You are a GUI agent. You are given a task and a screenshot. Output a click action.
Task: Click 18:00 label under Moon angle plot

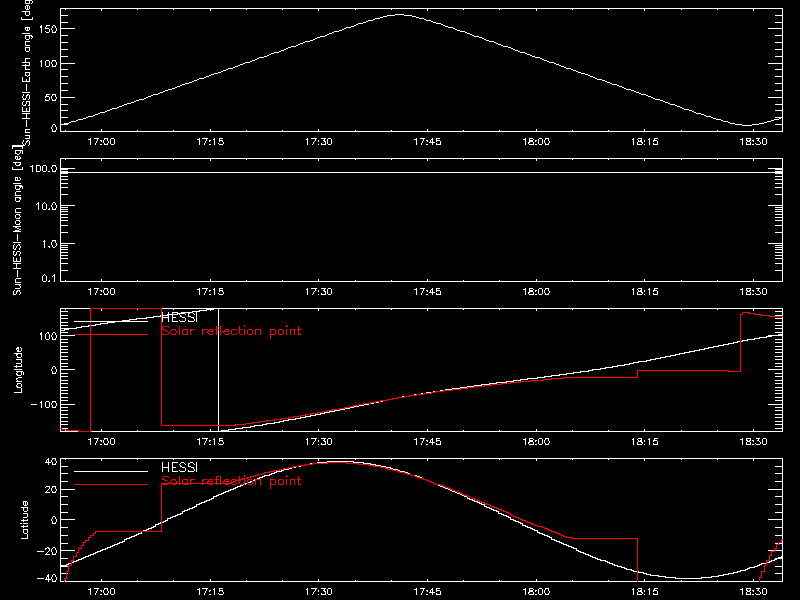[536, 292]
